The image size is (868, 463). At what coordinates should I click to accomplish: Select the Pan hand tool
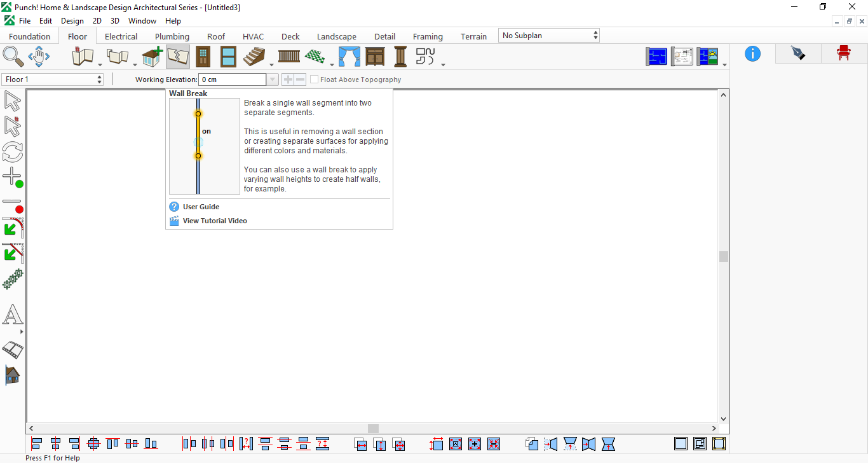pos(39,56)
